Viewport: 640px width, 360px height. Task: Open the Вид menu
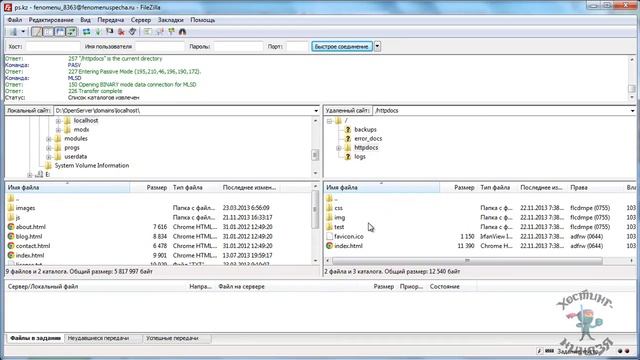(x=85, y=20)
